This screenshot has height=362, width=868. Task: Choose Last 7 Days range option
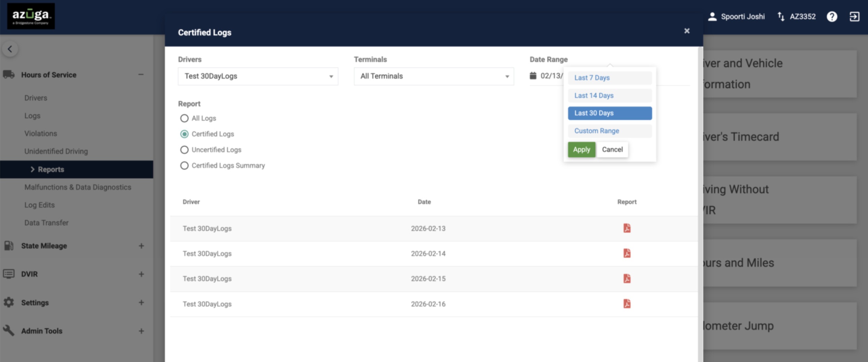pyautogui.click(x=610, y=78)
